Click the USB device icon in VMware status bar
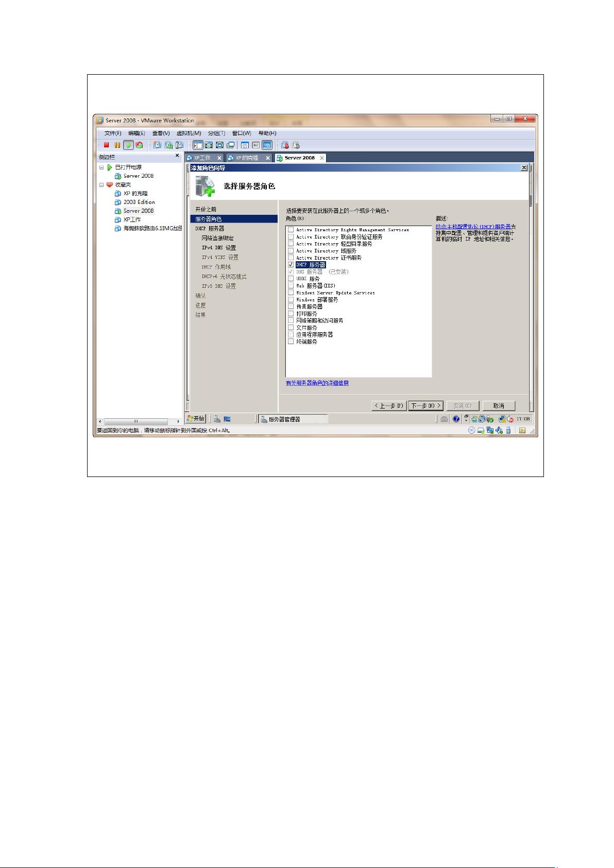The width and height of the screenshot is (614, 868). coord(508,431)
